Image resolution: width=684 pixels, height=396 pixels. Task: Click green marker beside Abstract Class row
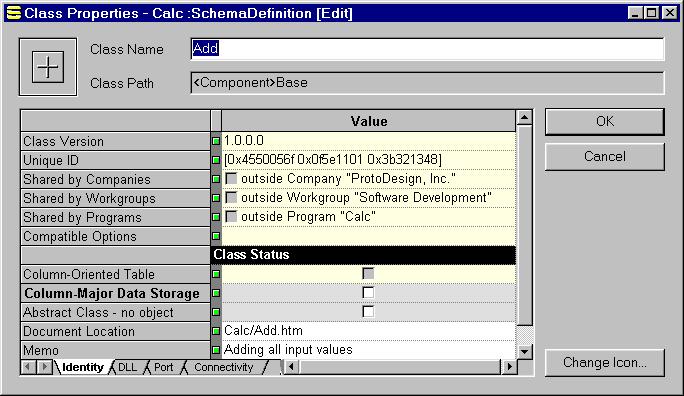click(216, 312)
